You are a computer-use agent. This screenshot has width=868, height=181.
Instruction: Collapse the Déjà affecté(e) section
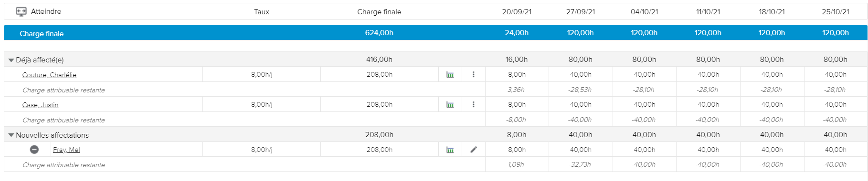pyautogui.click(x=11, y=60)
